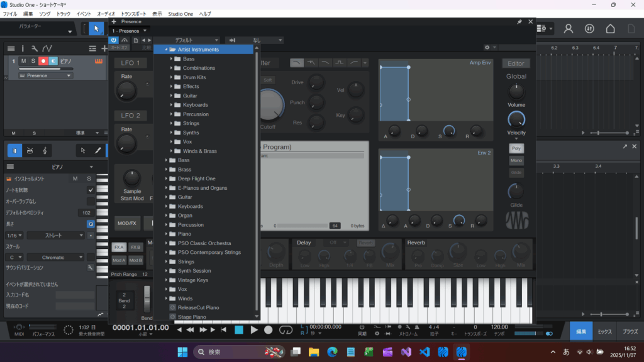
Task: Expand the Drum Kits folder
Action: [x=171, y=77]
